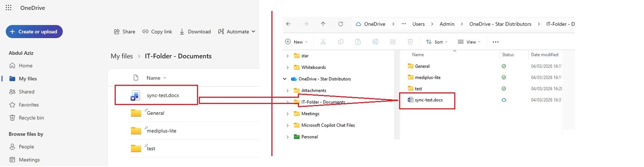Image resolution: width=644 pixels, height=167 pixels.
Task: Click Admin in the Explorer address path
Action: tap(447, 24)
